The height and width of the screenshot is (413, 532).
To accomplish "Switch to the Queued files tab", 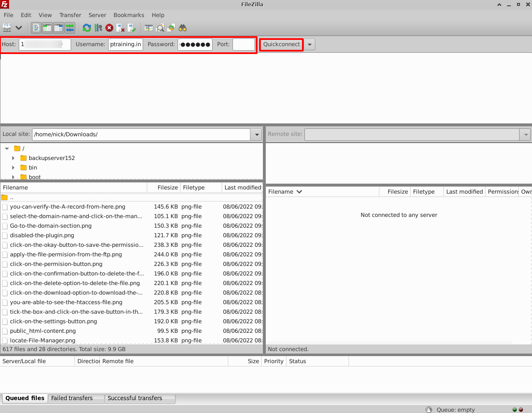I will 25,398.
